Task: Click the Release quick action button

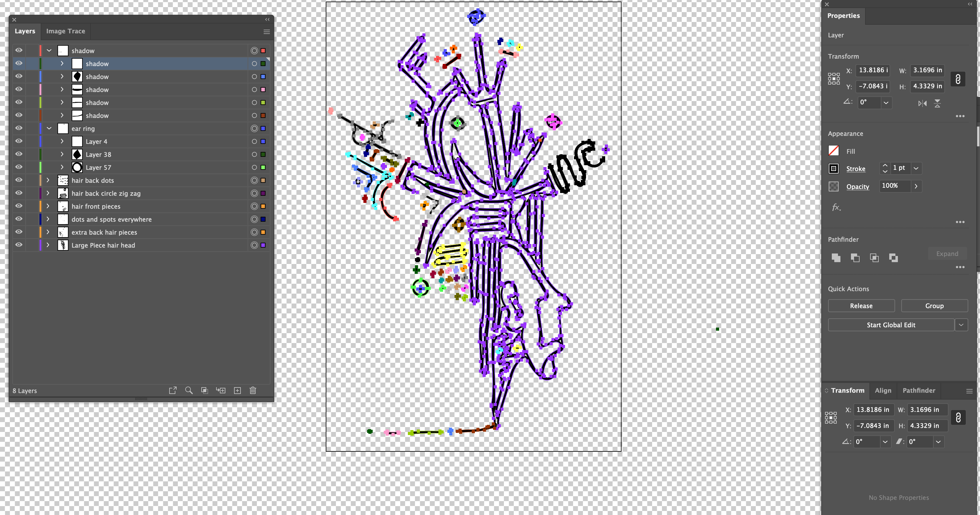Action: click(x=861, y=305)
